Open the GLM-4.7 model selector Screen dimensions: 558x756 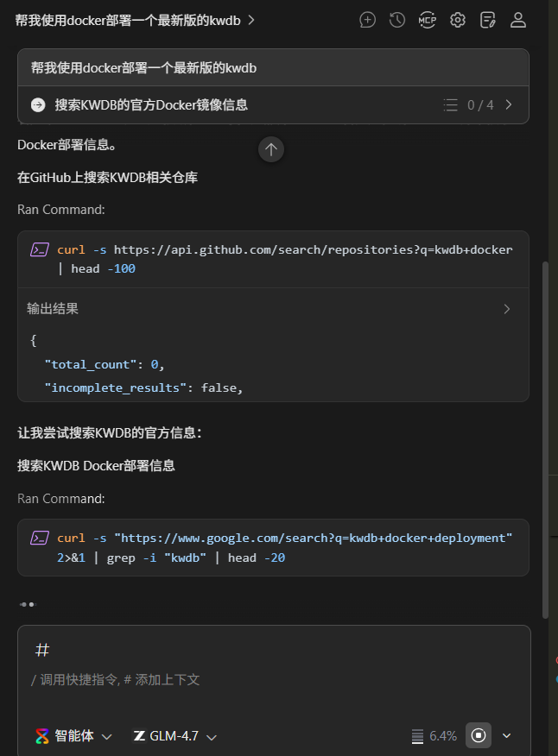coord(174,735)
